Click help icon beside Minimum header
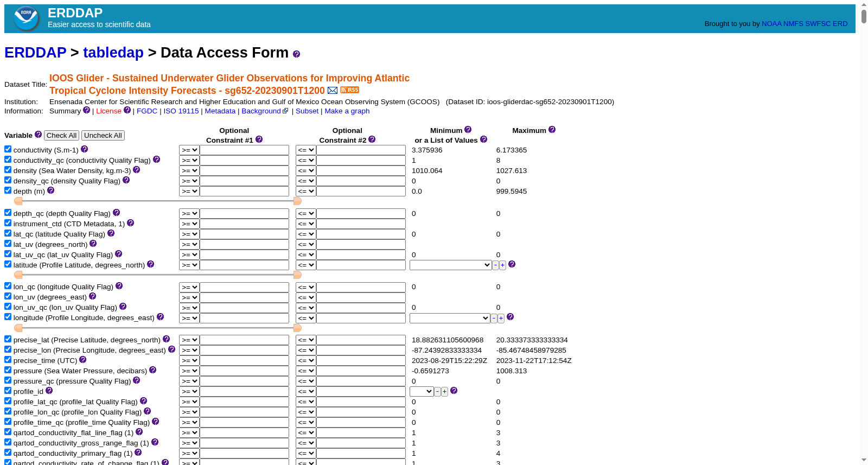The height and width of the screenshot is (465, 868). pos(468,130)
